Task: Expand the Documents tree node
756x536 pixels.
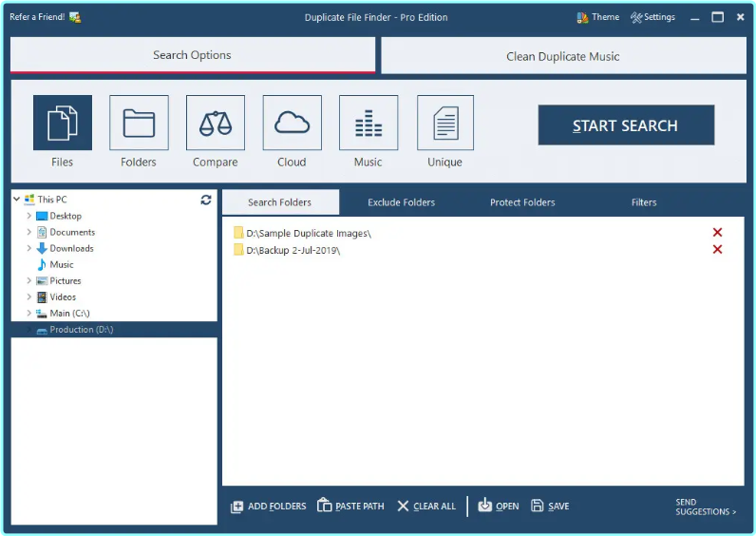Action: [28, 232]
